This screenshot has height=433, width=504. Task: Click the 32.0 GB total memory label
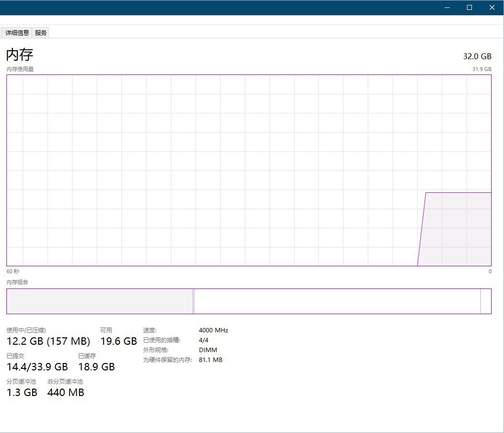(x=477, y=56)
